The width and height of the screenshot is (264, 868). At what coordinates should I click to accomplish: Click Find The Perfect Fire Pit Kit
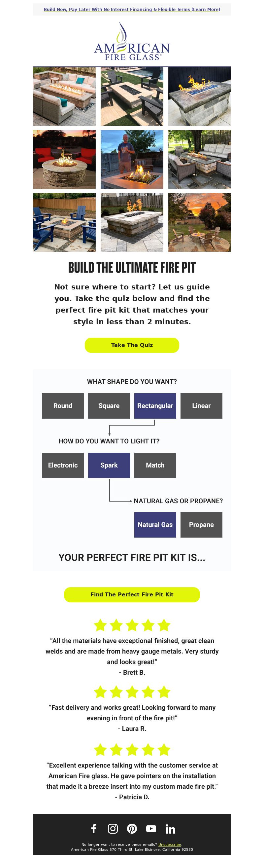coord(132,594)
